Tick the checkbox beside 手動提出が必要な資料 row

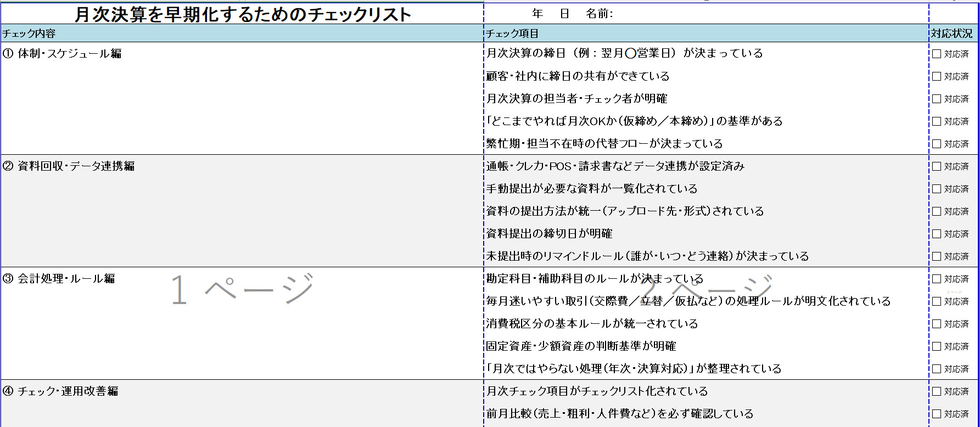pos(937,189)
